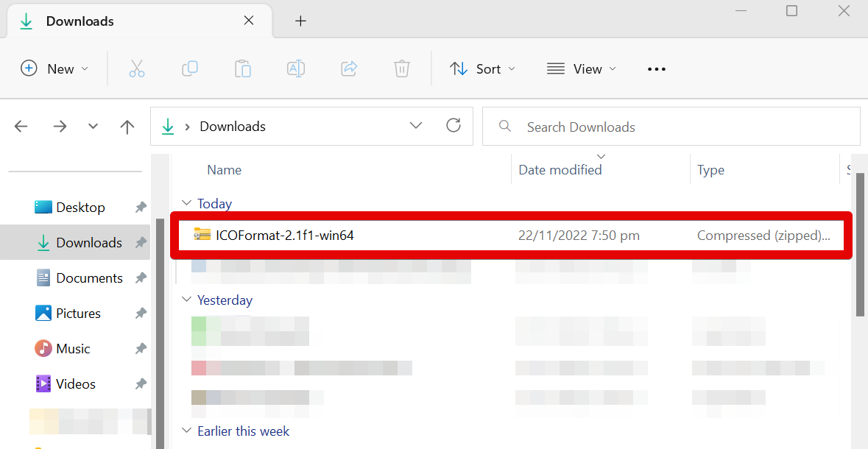Select the ICOFormat-2.1f1-win64 file
The image size is (868, 449).
(x=511, y=236)
